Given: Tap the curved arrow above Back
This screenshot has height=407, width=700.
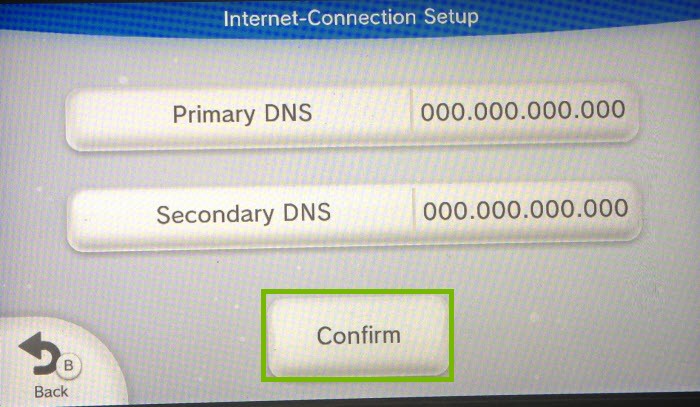Looking at the screenshot, I should pos(39,353).
